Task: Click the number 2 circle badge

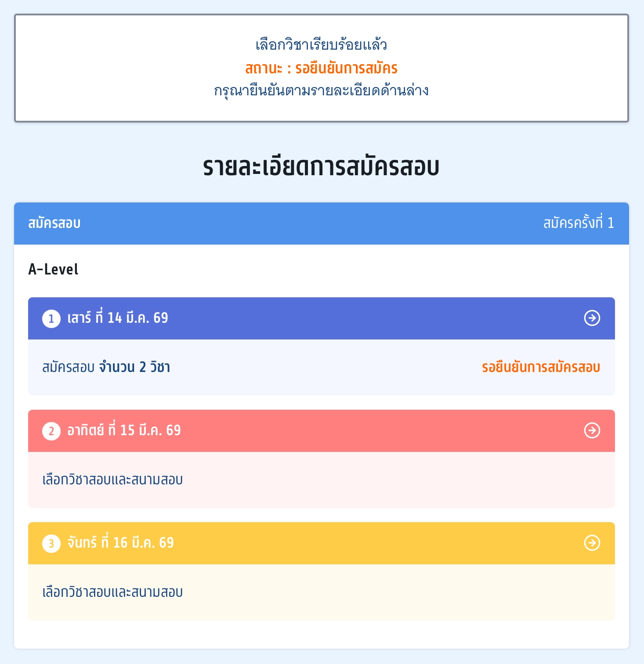Action: pyautogui.click(x=51, y=431)
